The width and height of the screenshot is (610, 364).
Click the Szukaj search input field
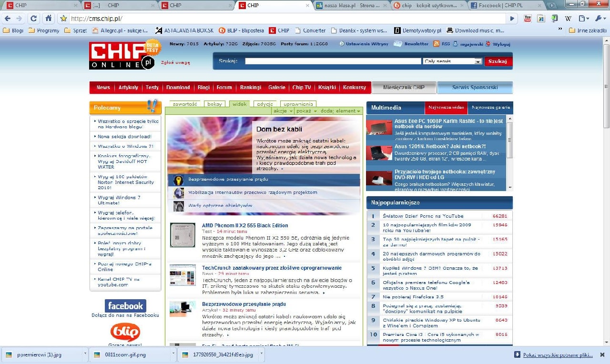[x=333, y=61]
